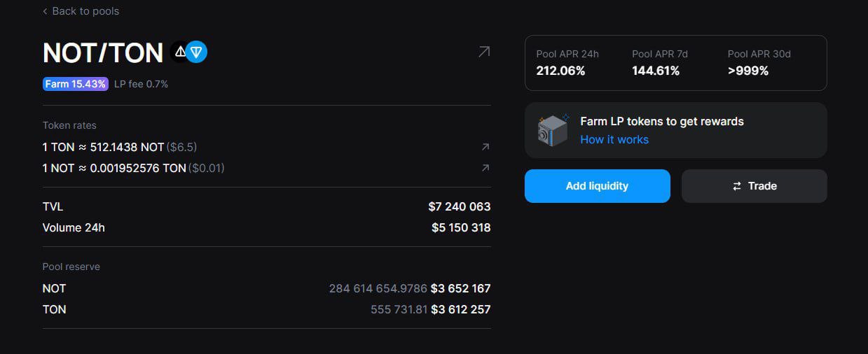Screen dimensions: 868x354
Task: Open the arrow beside 1 NOT rate
Action: pyautogui.click(x=485, y=168)
